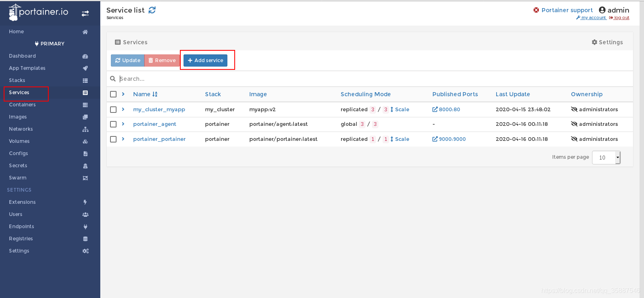644x298 pixels.
Task: Click the Stacks list icon
Action: pyautogui.click(x=85, y=80)
